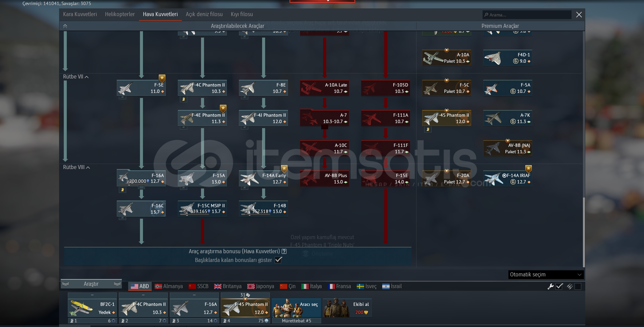Select premium F-5A aircraft
The image size is (644, 327).
coord(508,88)
